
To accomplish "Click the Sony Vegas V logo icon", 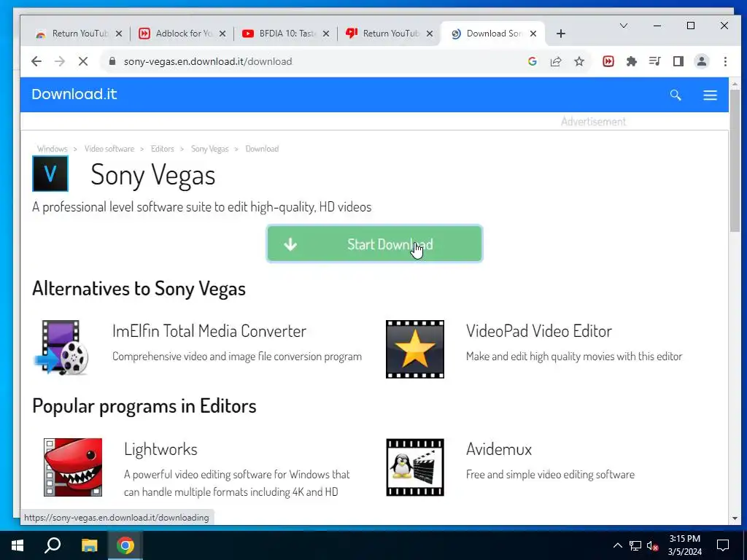I will point(50,174).
